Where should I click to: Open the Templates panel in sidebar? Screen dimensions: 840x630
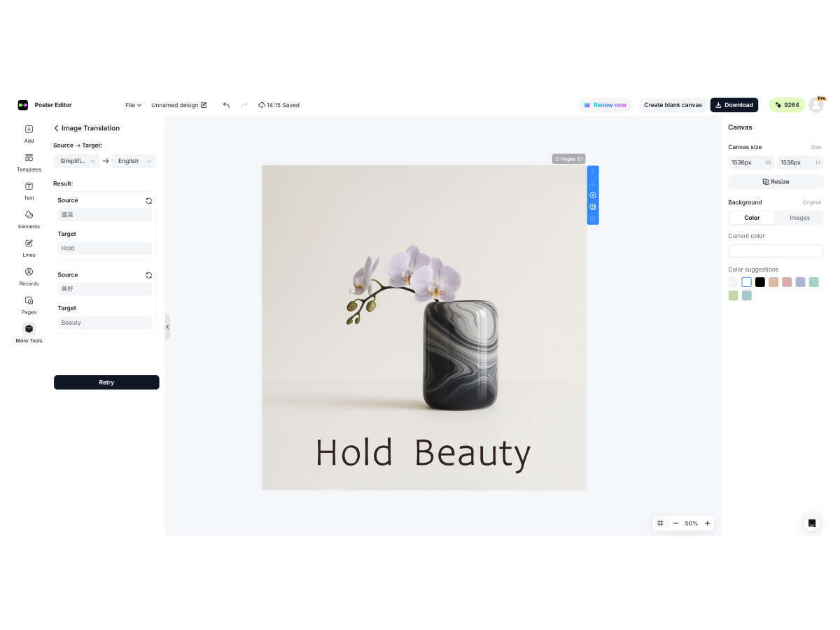click(x=29, y=162)
